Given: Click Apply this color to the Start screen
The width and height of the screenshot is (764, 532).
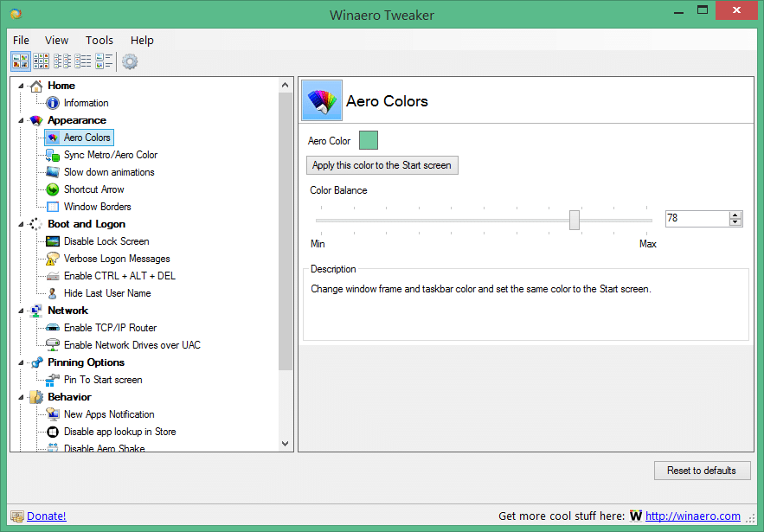Looking at the screenshot, I should [382, 165].
